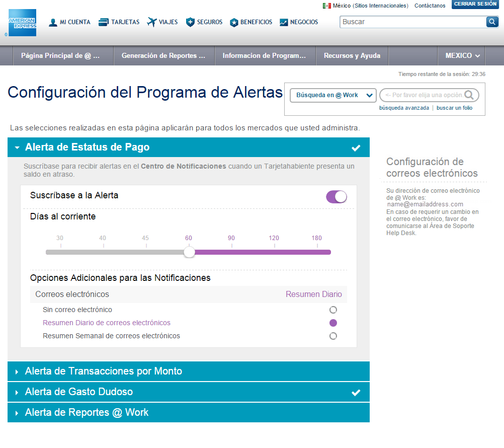This screenshot has width=504, height=448.
Task: Expand Alerta de Transacciones por Monto
Action: [x=188, y=371]
